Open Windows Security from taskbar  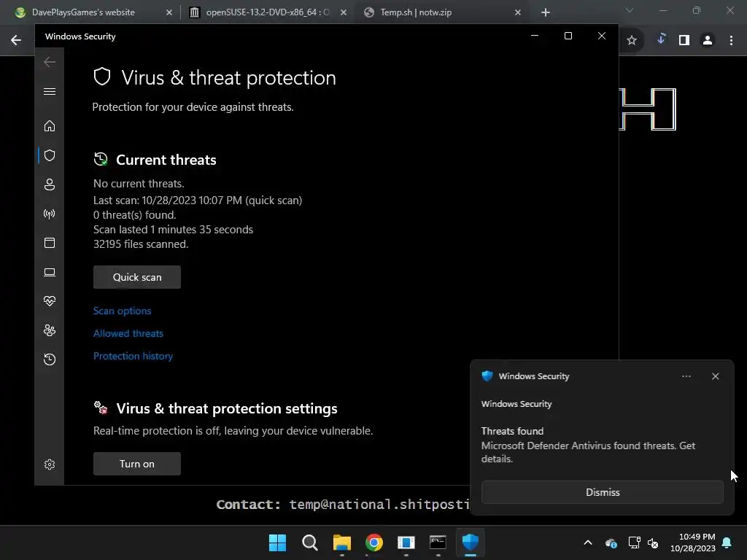pyautogui.click(x=471, y=542)
